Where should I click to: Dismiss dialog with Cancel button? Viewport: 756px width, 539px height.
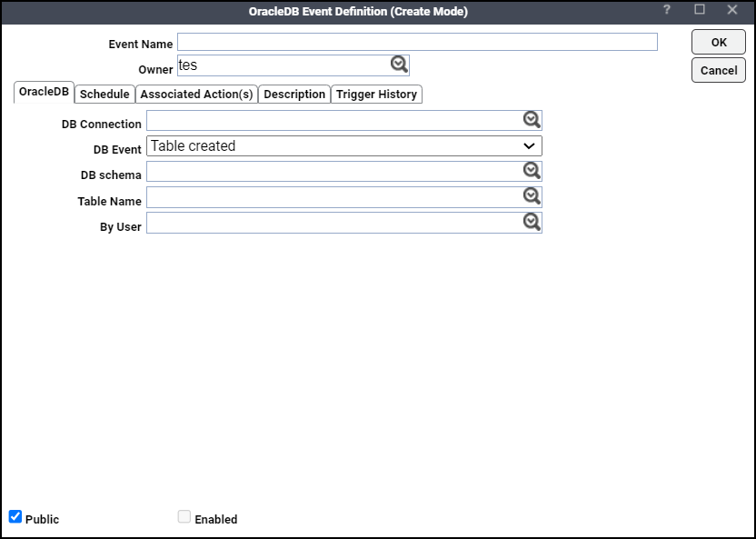[719, 70]
